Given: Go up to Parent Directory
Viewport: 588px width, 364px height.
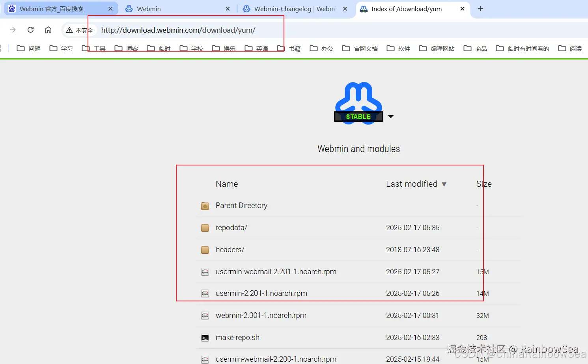Looking at the screenshot, I should tap(241, 206).
